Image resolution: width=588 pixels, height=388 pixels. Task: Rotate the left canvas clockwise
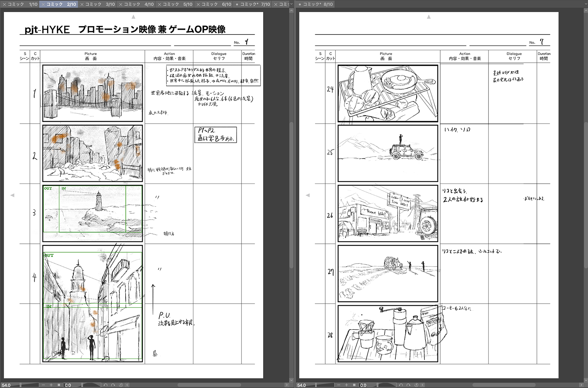(113, 385)
